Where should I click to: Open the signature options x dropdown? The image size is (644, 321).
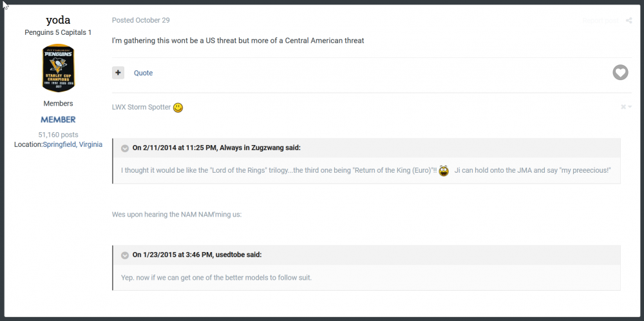(626, 107)
